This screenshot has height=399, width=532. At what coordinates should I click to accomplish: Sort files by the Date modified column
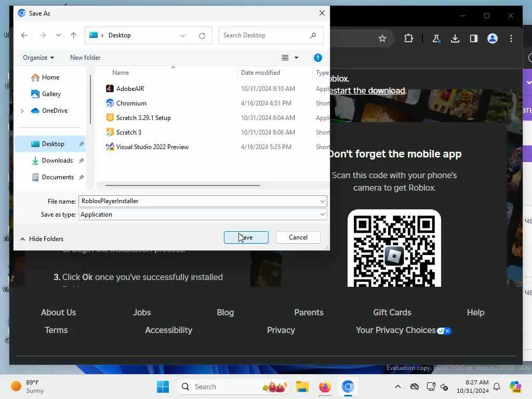pos(260,73)
